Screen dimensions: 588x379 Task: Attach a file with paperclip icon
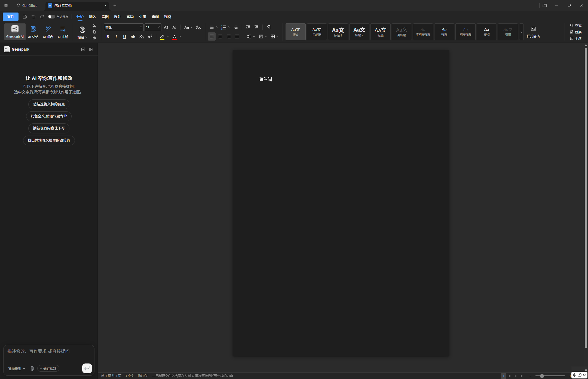tap(32, 368)
